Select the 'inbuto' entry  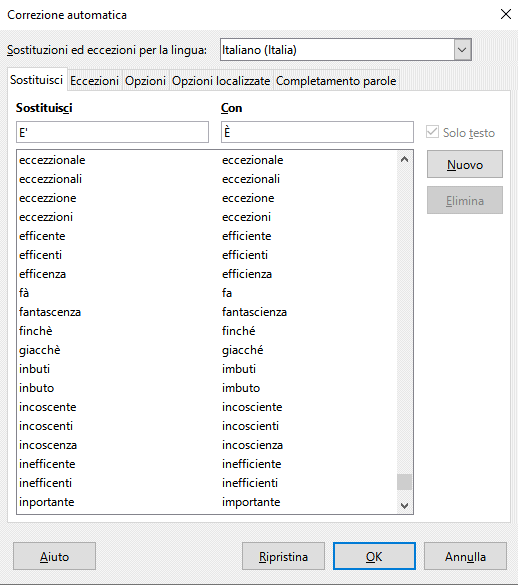point(207,388)
